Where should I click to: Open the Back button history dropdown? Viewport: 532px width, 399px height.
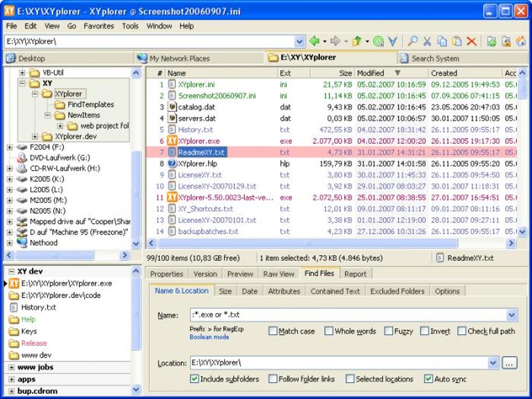[325, 42]
